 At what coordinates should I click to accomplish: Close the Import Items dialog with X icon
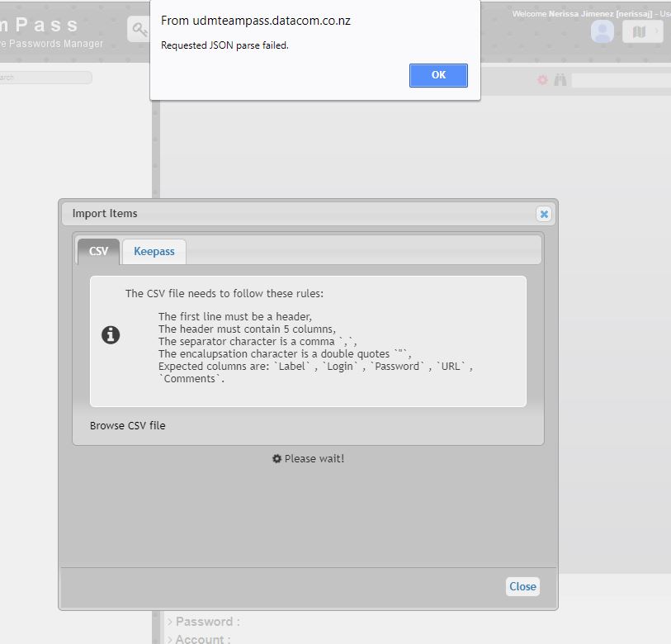(544, 214)
